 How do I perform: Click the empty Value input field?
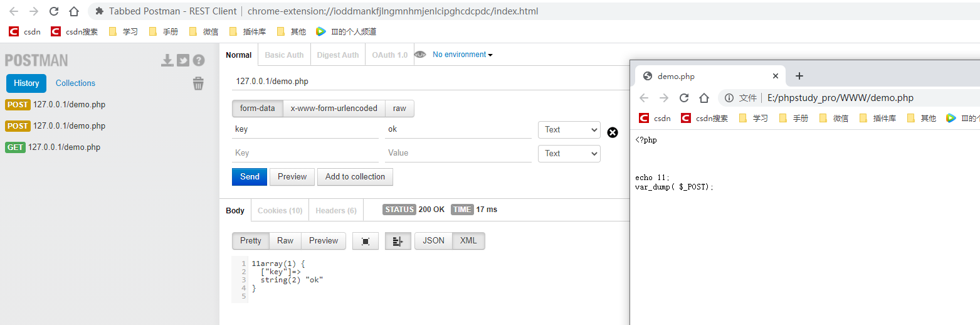(x=458, y=153)
